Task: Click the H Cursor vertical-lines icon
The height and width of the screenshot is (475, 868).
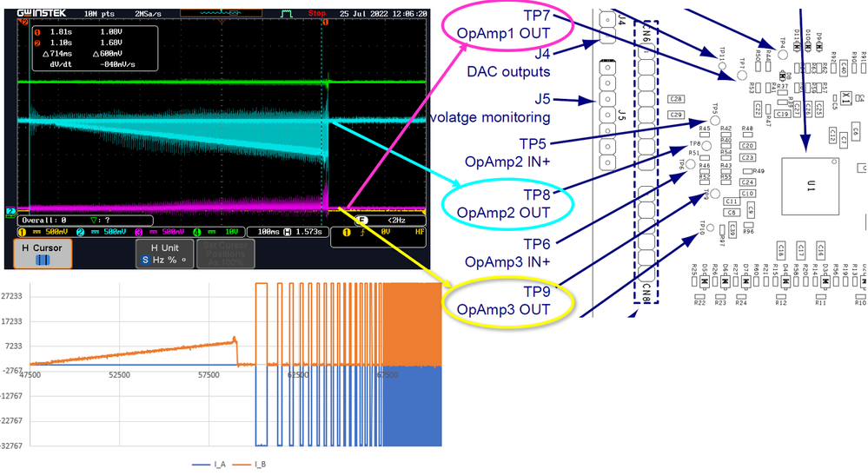Action: [x=43, y=260]
